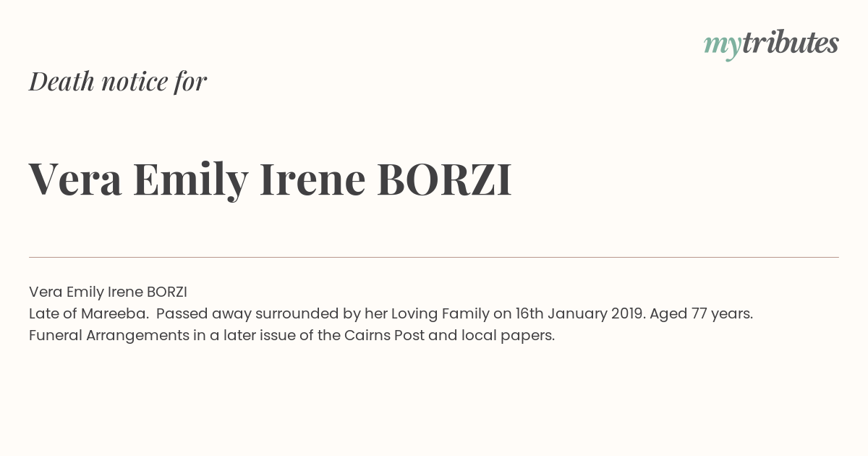The height and width of the screenshot is (456, 868).
Task: Click "Emily" in the large name heading
Action: point(191,180)
